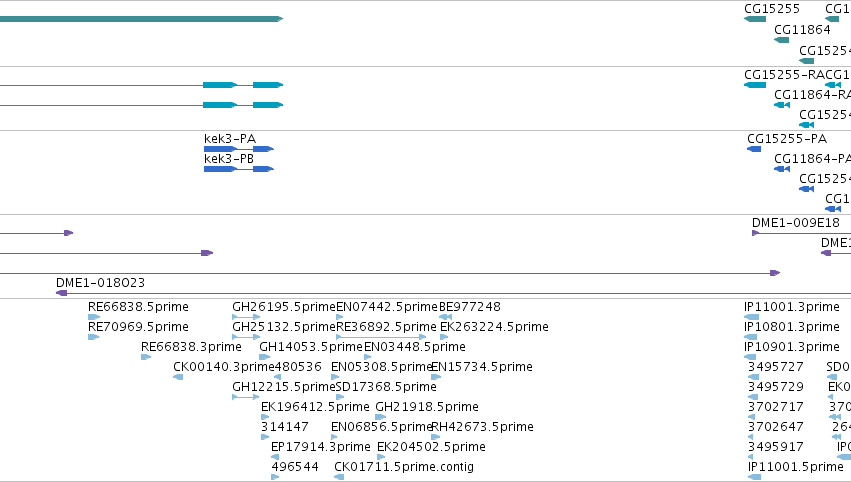Select the SD17368.5prime EST label

pos(386,387)
